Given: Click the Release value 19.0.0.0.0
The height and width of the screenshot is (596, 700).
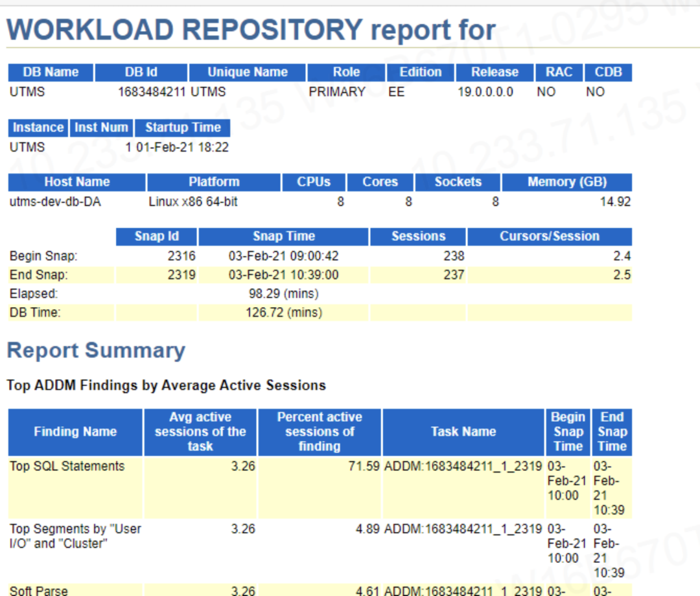Looking at the screenshot, I should pyautogui.click(x=485, y=92).
